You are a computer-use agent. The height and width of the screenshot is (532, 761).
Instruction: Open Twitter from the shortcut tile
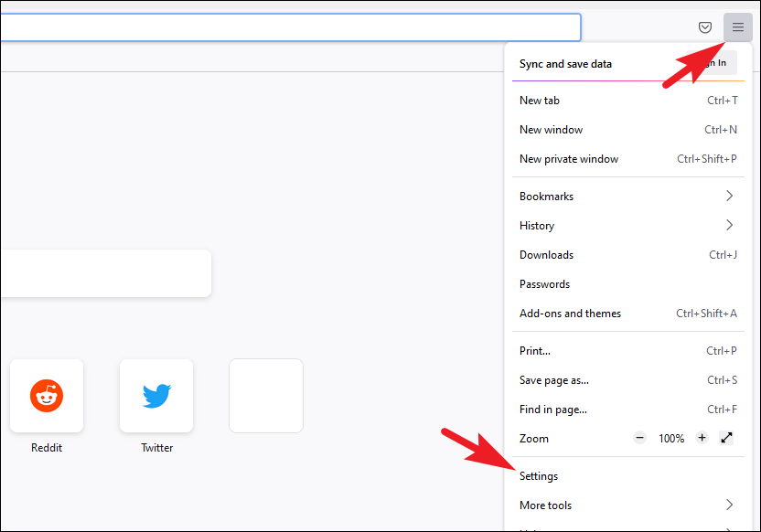click(x=156, y=395)
